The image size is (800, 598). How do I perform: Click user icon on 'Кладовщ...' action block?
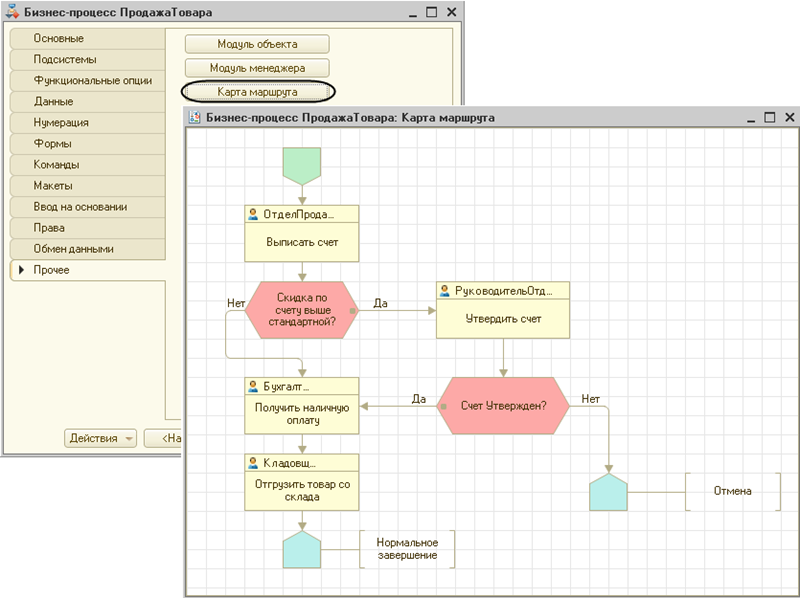point(253,462)
